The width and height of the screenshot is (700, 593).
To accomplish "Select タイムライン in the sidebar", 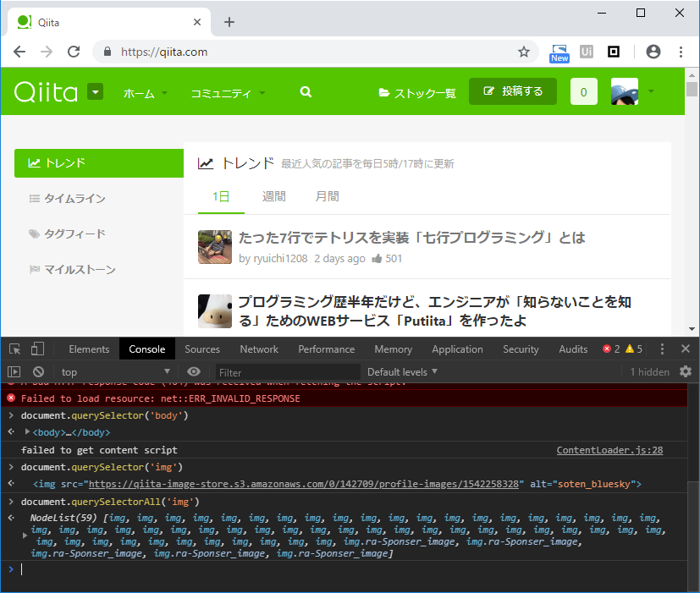I will tap(68, 198).
